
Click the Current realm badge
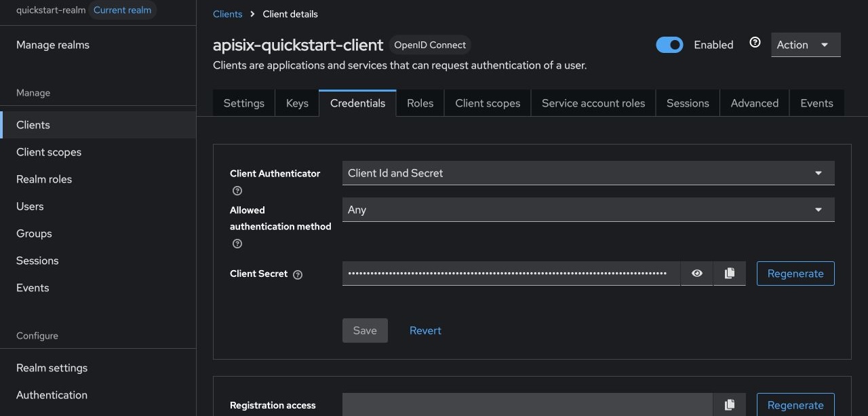123,10
